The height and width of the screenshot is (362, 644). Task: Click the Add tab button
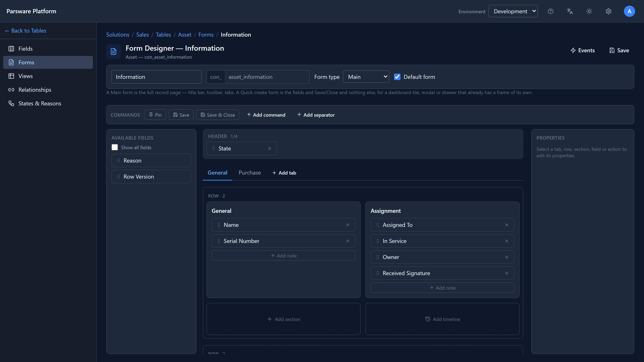tap(284, 173)
